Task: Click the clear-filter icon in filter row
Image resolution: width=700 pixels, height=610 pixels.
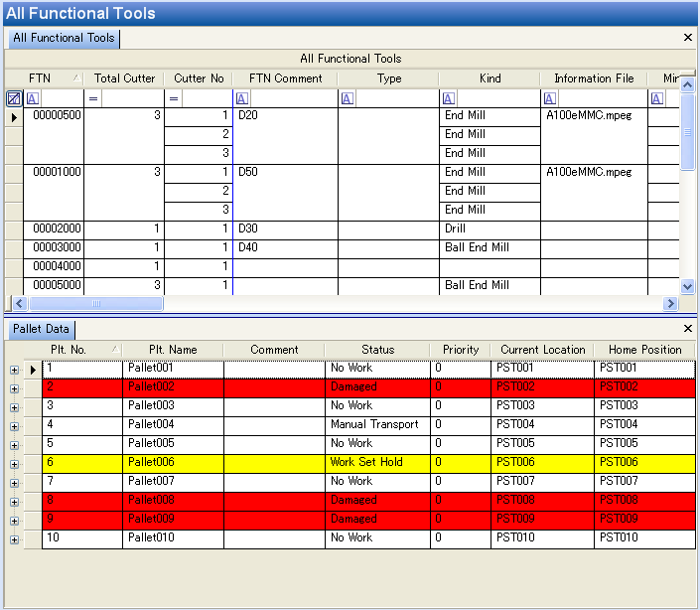Action: [14, 98]
